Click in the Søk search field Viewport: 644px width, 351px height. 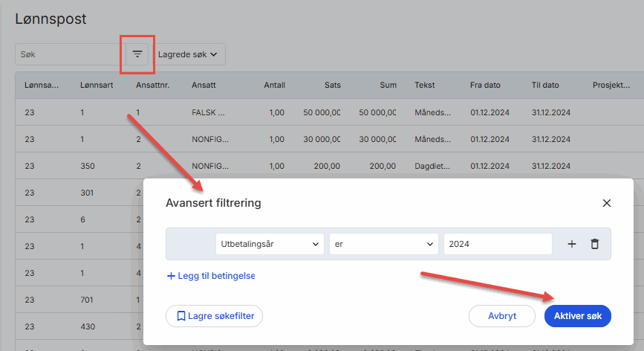coord(69,54)
